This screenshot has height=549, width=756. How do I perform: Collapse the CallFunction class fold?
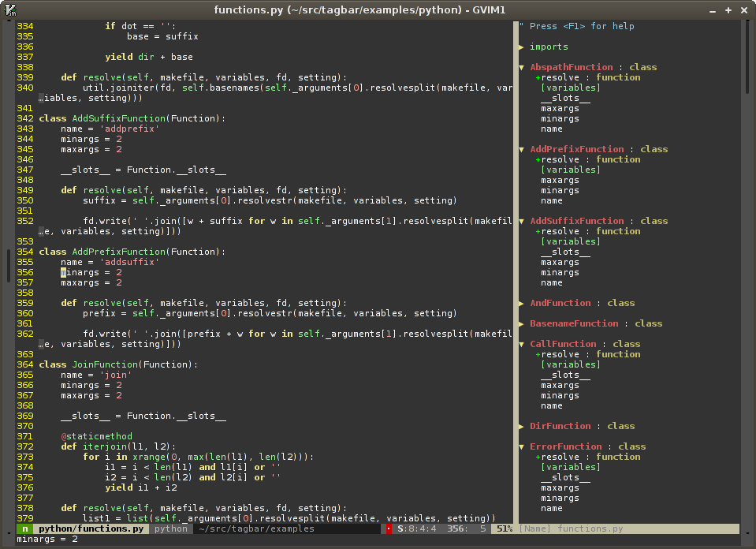521,344
